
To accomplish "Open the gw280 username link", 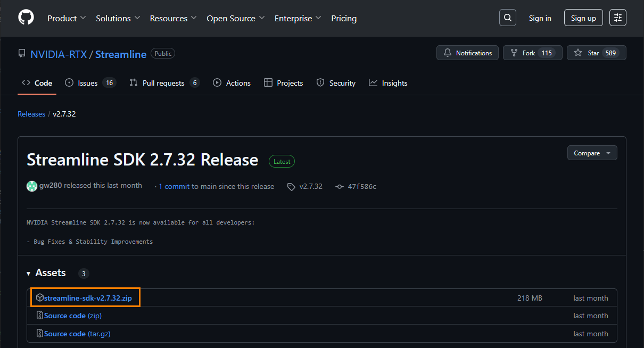I will 50,186.
